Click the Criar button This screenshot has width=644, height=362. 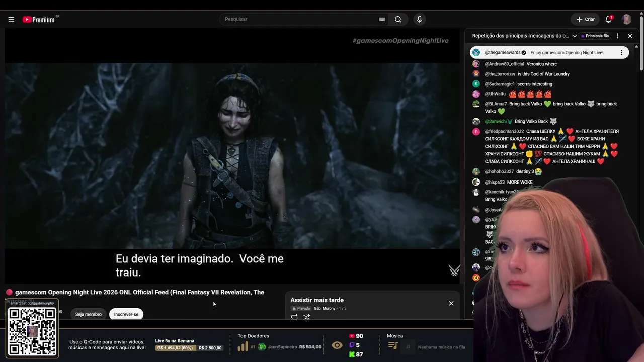tap(585, 19)
